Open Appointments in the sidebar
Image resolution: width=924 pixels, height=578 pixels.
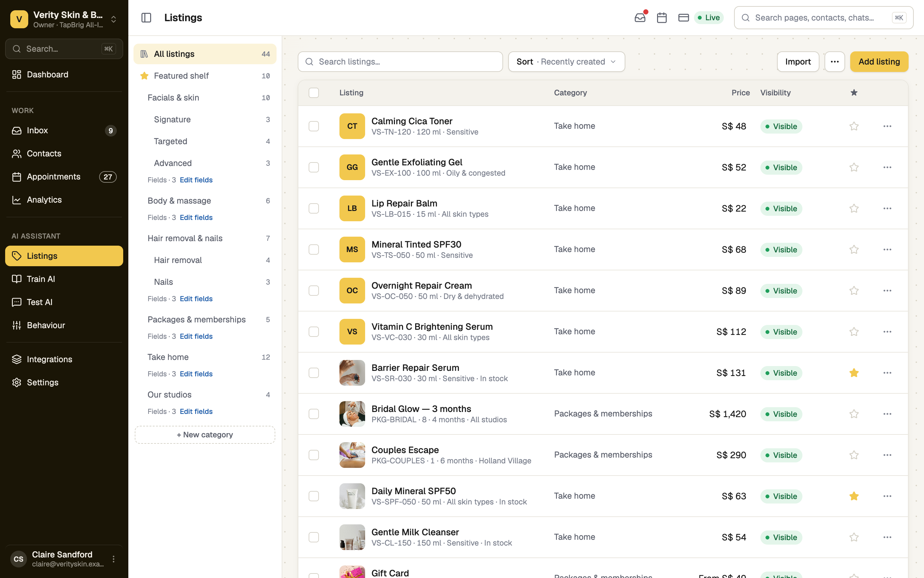(x=64, y=177)
